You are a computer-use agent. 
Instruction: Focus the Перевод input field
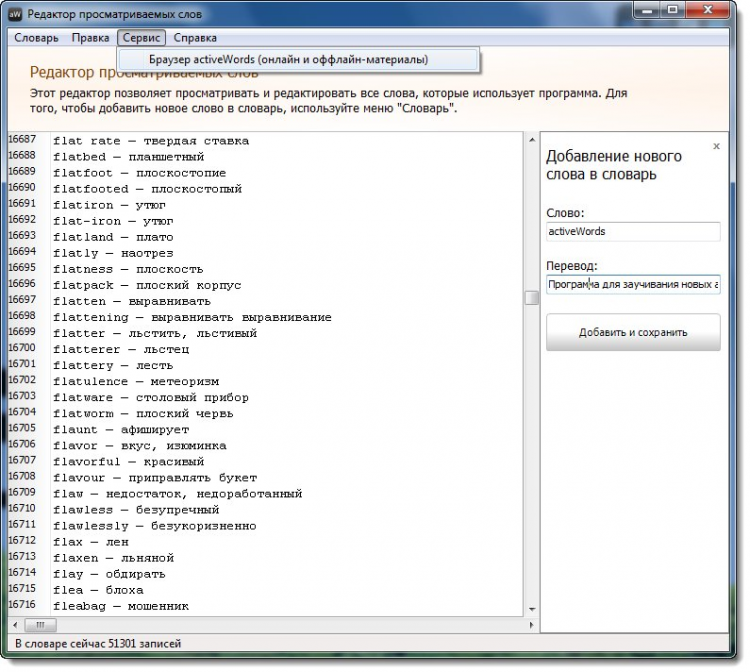pos(633,285)
